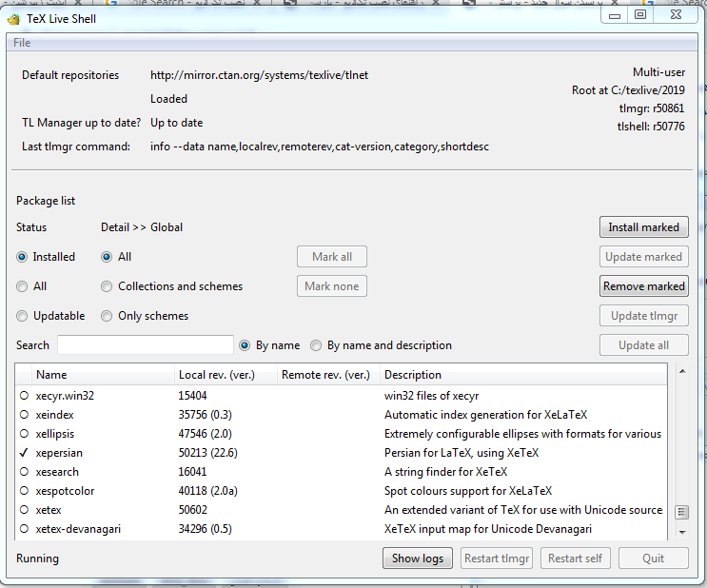Mark the xetex package circle icon

[25, 510]
